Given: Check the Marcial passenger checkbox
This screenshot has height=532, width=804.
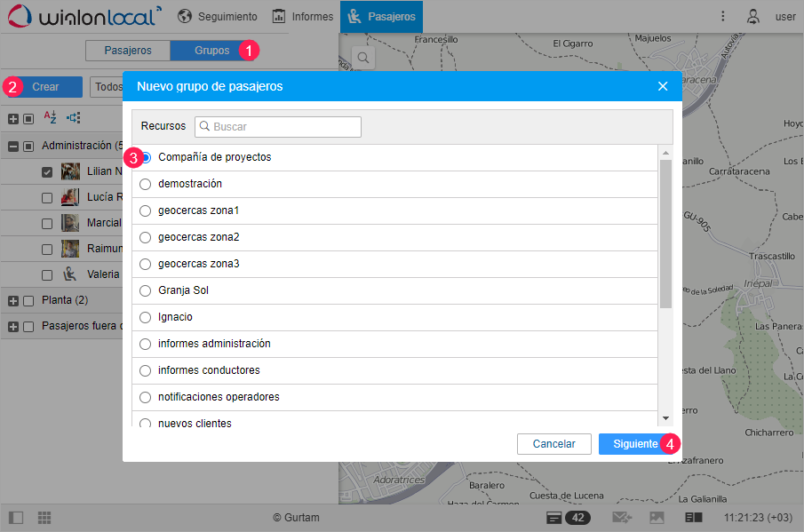Looking at the screenshot, I should coord(47,224).
